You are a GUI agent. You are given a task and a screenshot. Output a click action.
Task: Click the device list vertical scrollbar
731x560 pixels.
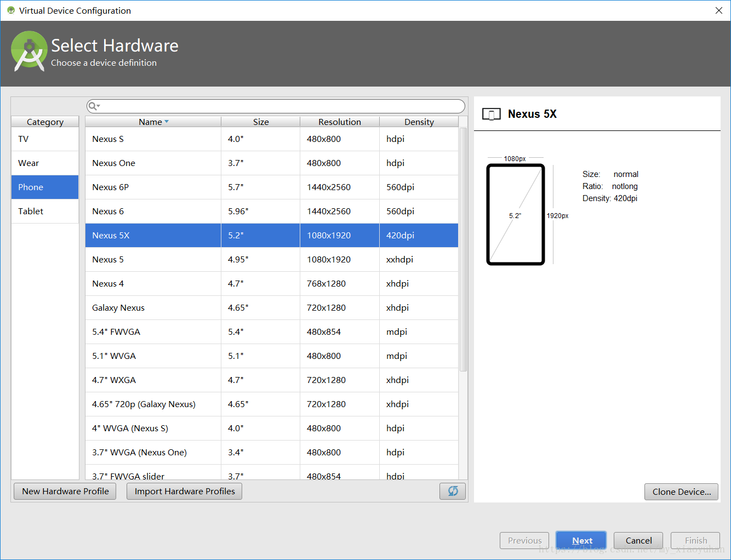pos(463,249)
